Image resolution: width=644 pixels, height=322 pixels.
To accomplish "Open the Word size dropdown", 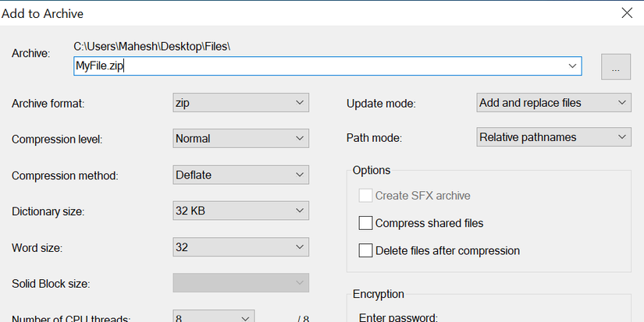I will 240,247.
